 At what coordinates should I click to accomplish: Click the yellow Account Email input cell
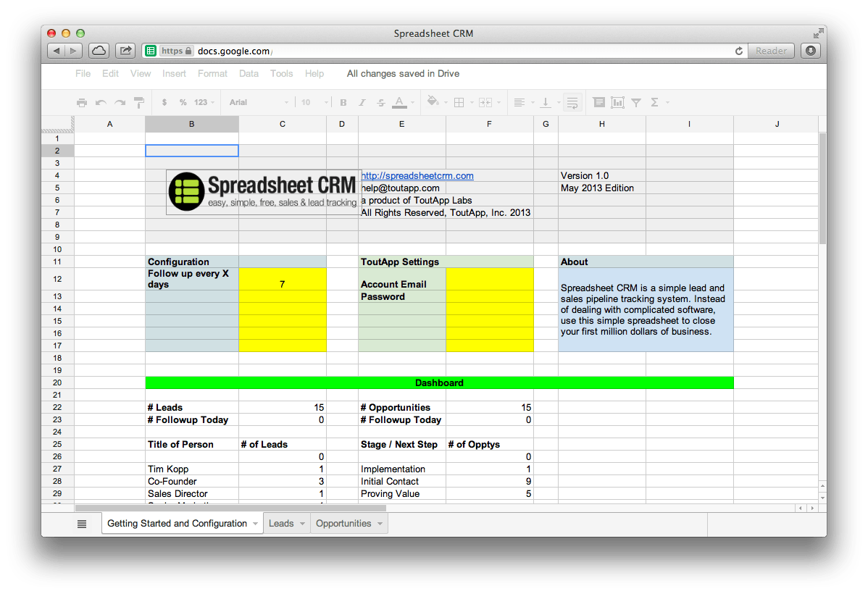489,279
